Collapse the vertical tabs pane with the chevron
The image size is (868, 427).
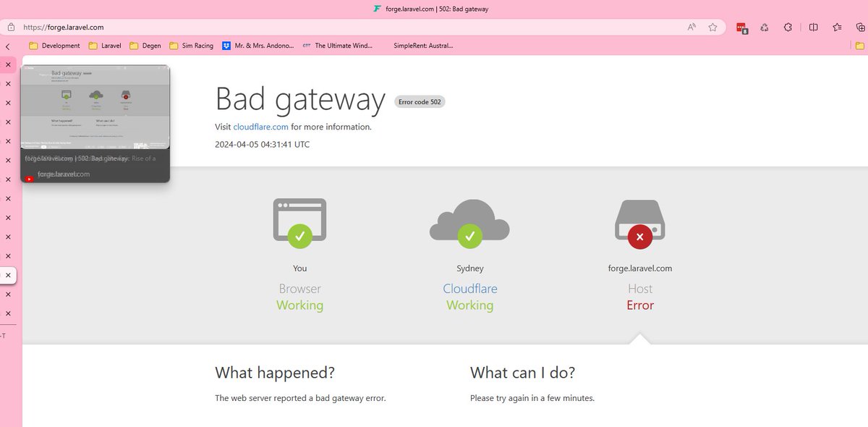(x=8, y=46)
